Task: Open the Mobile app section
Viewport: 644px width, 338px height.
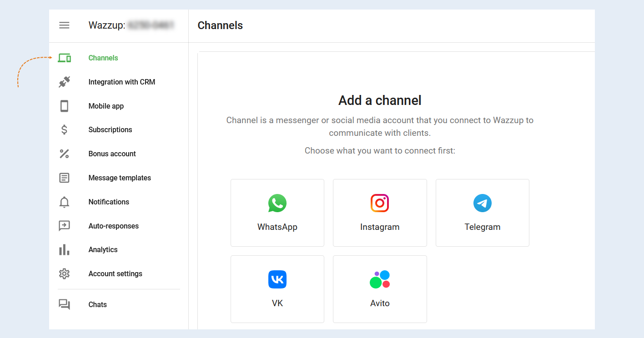Action: click(x=106, y=106)
